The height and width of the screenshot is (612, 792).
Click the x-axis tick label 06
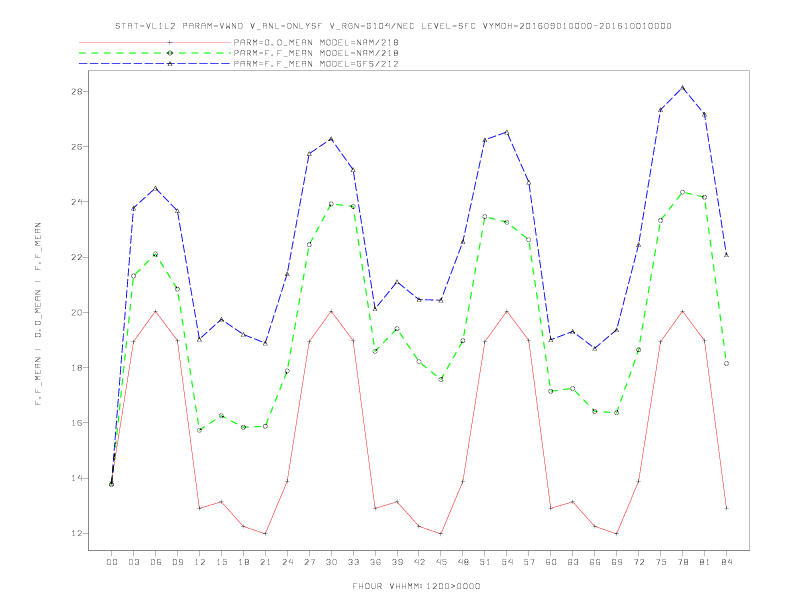tap(156, 562)
